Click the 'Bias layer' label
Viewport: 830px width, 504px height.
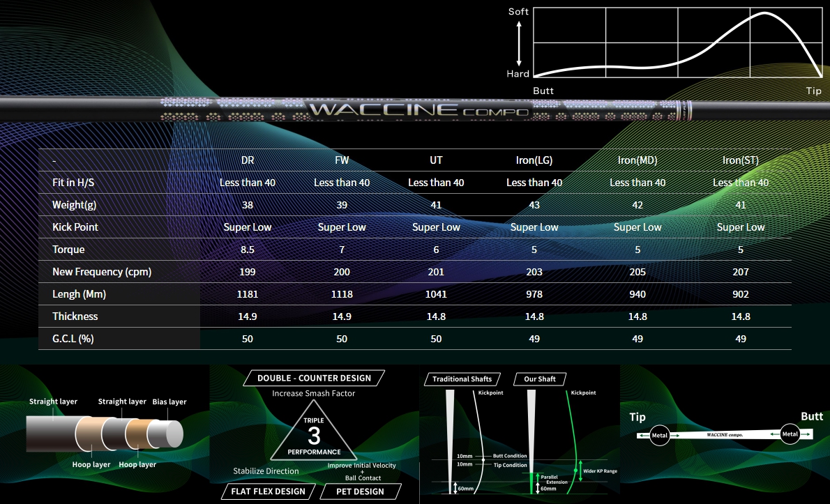pos(169,402)
